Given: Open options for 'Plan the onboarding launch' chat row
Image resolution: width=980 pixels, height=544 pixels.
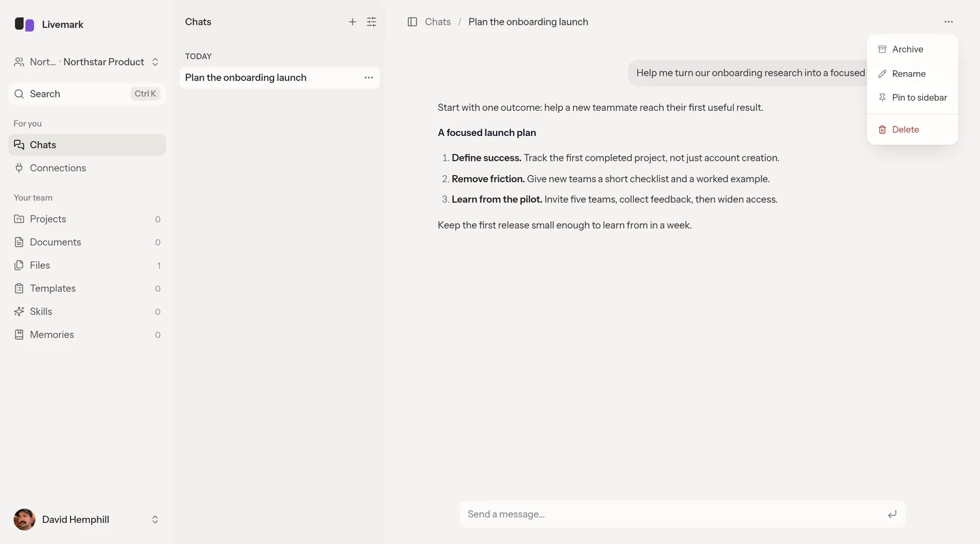Looking at the screenshot, I should [x=369, y=78].
